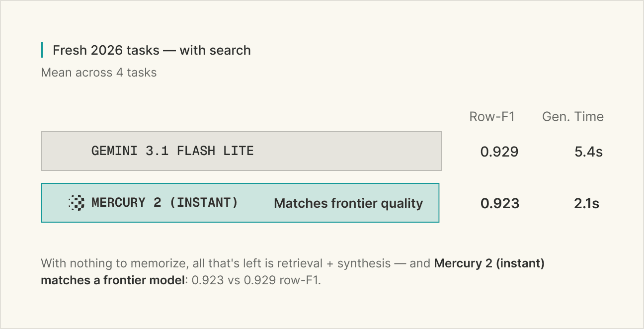The height and width of the screenshot is (329, 644).
Task: Click bold 'Mercury 2 (instant)' in caption
Action: 489,263
